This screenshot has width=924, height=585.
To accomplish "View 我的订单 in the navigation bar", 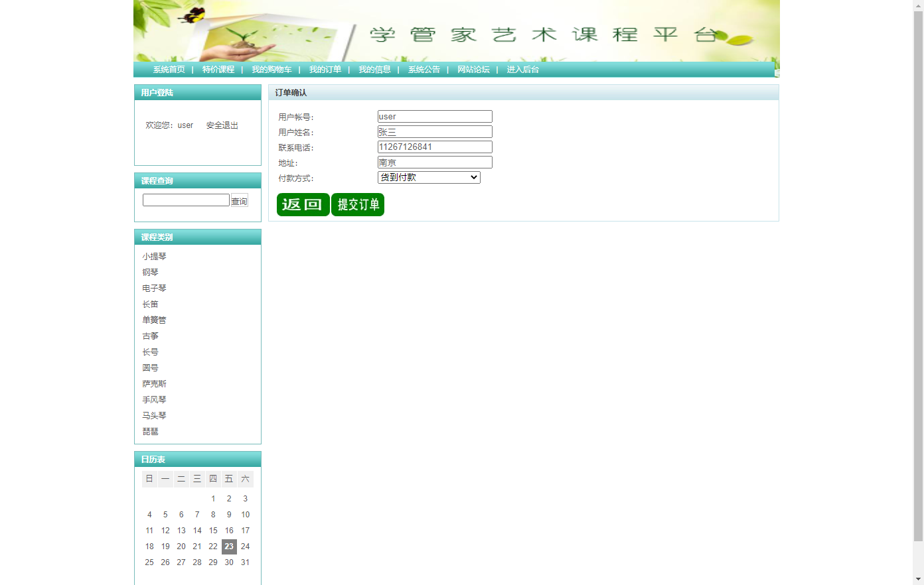I will (x=325, y=70).
